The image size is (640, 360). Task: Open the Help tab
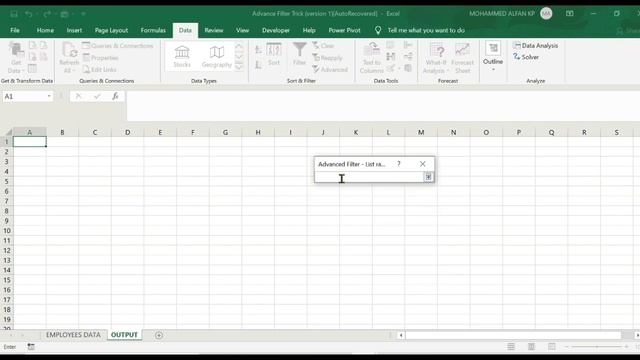tap(309, 30)
